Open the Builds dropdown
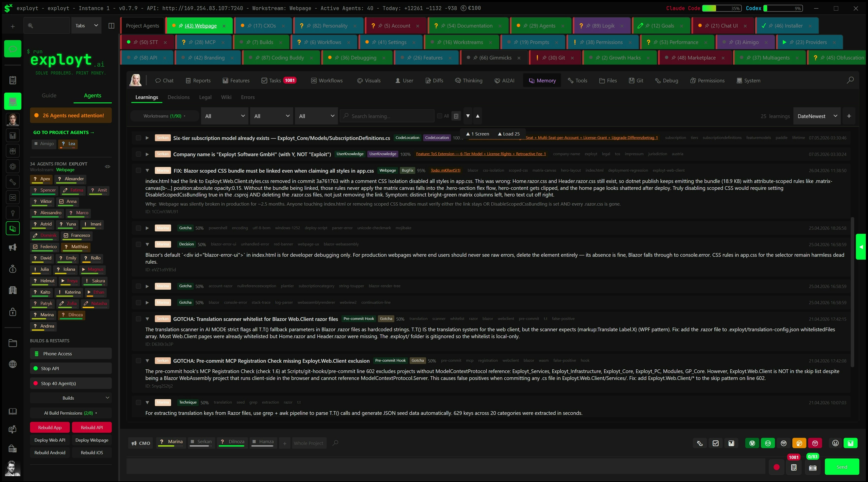Screen dimensions: 868x482 point(71,398)
